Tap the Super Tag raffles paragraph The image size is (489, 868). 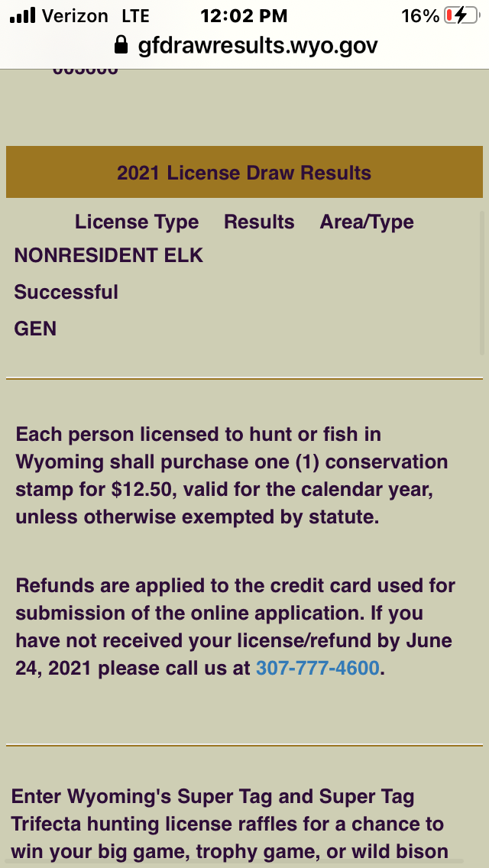click(x=229, y=824)
